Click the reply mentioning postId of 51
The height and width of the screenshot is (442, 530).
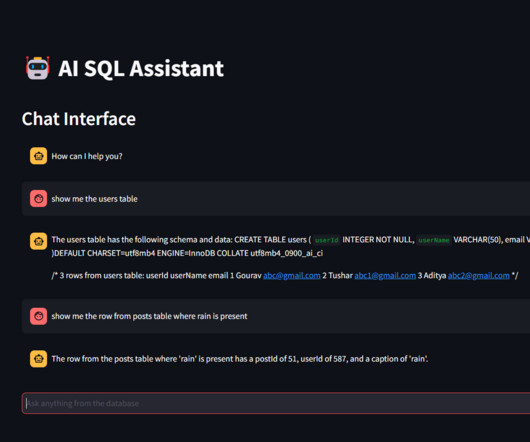pyautogui.click(x=240, y=359)
